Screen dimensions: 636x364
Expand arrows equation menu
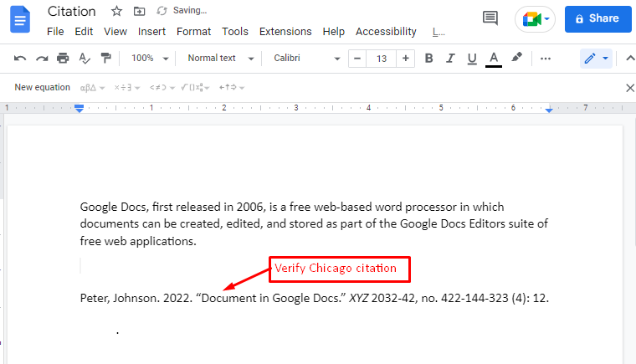point(232,88)
